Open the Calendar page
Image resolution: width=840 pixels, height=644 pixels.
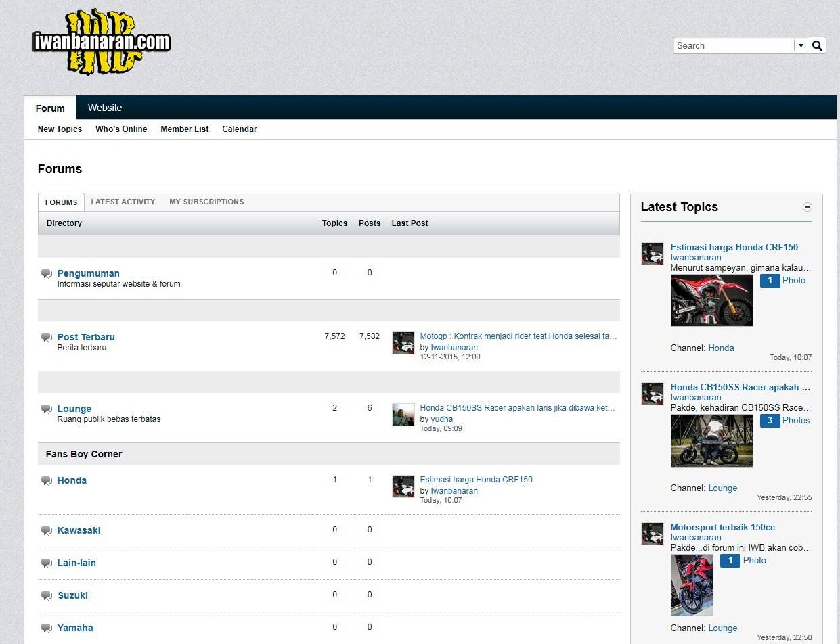[x=240, y=129]
